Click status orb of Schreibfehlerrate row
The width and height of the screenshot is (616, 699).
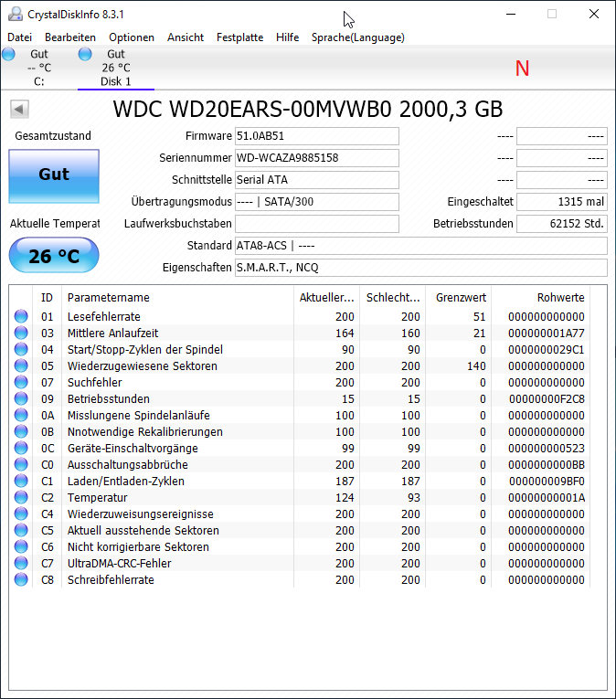(21, 580)
